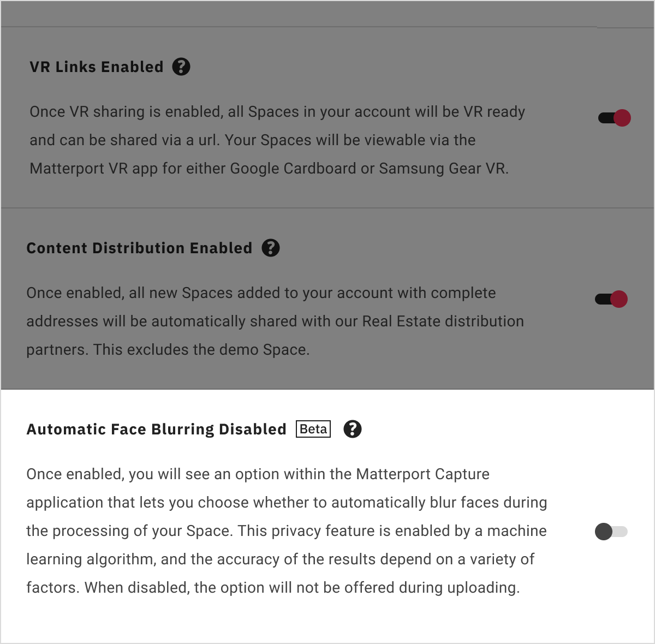Click the words 'Google Cardboard'
The height and width of the screenshot is (644, 655).
click(x=293, y=169)
